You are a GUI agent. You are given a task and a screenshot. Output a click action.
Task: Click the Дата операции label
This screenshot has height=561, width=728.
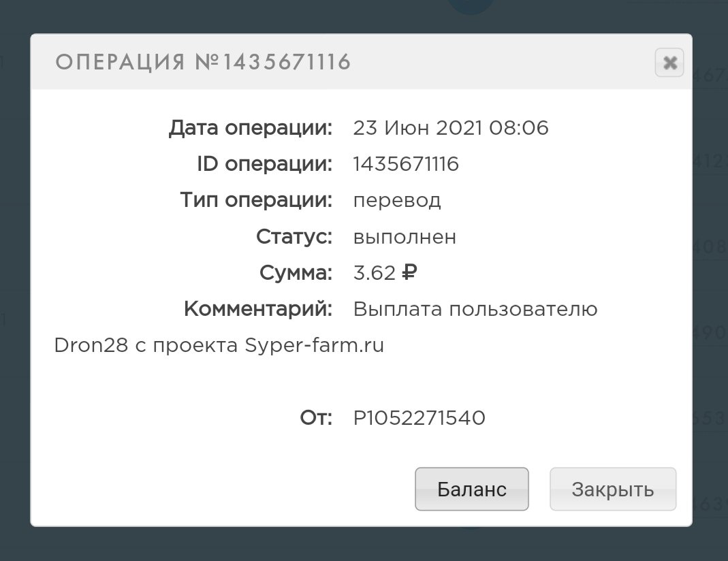(x=251, y=128)
